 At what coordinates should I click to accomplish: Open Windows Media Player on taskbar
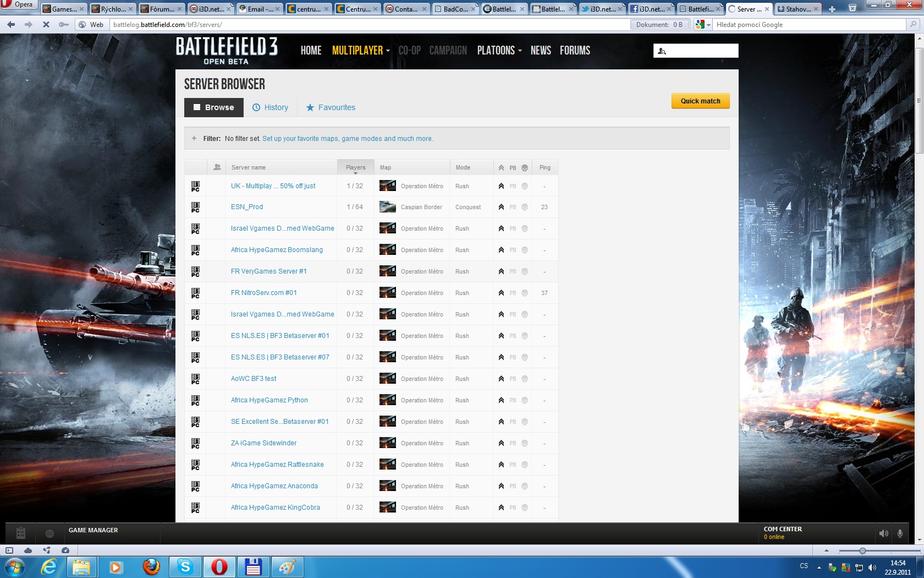pos(116,566)
